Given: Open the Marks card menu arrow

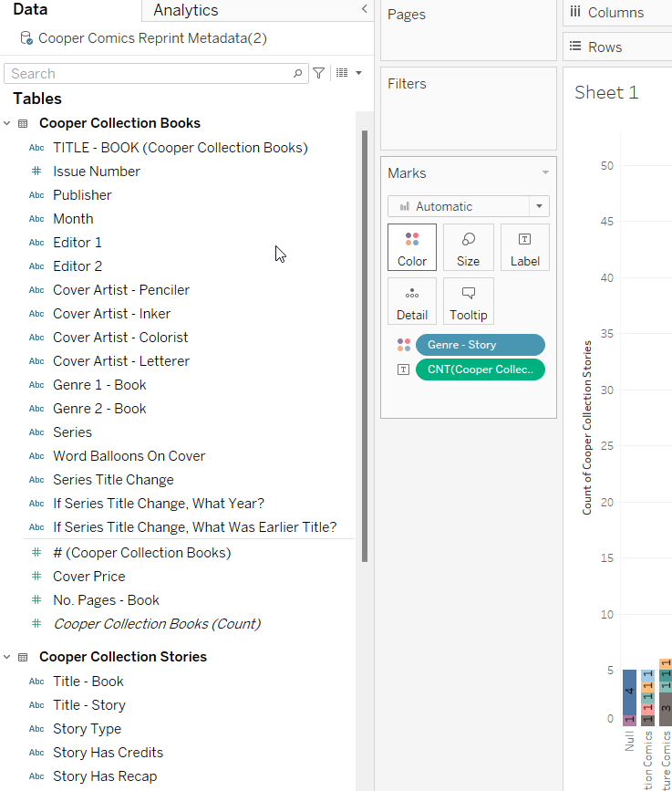Looking at the screenshot, I should point(545,173).
